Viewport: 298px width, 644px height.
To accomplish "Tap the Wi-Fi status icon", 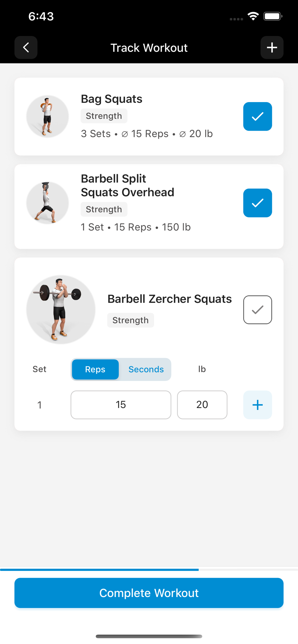I will [x=253, y=16].
